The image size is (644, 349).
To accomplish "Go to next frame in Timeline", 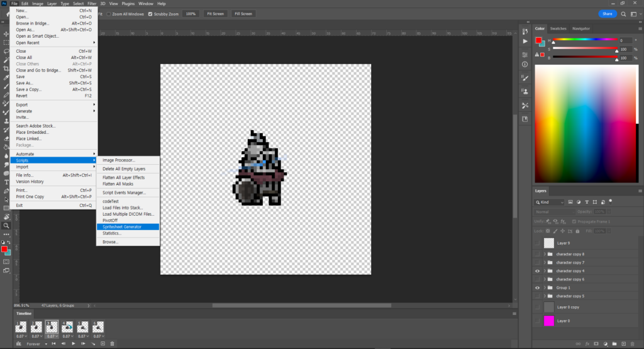I will pyautogui.click(x=84, y=344).
